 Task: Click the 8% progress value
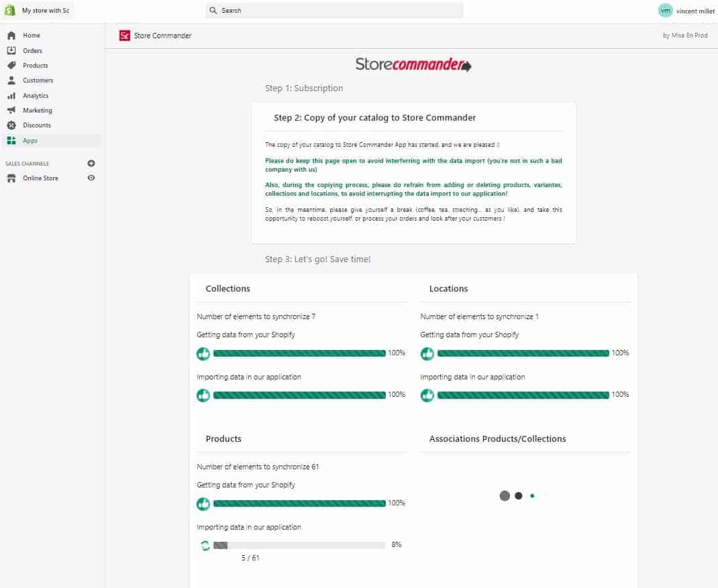397,544
